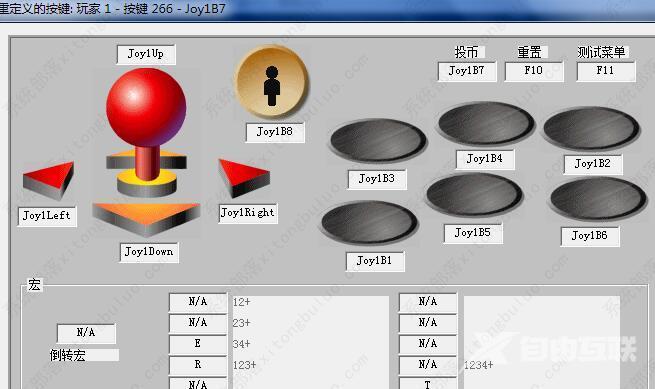Click the black button above Joy1B4
Viewport: 655px width, 389px height.
click(x=486, y=124)
